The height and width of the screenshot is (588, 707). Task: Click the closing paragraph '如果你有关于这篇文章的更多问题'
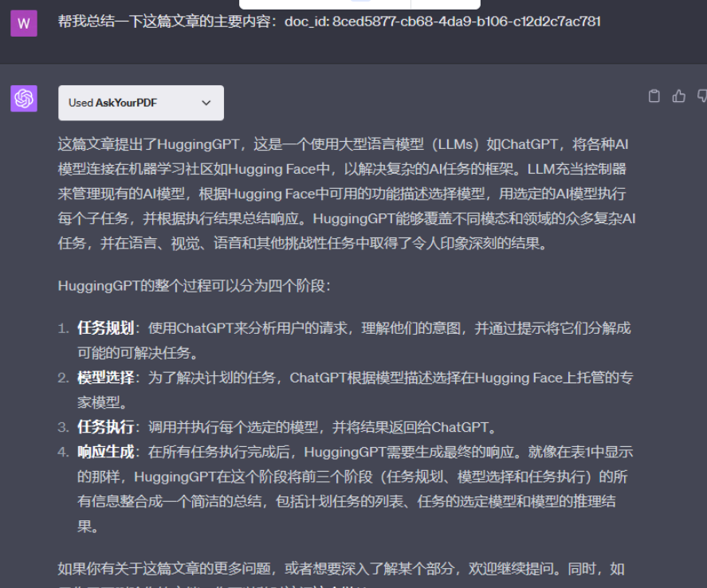341,574
